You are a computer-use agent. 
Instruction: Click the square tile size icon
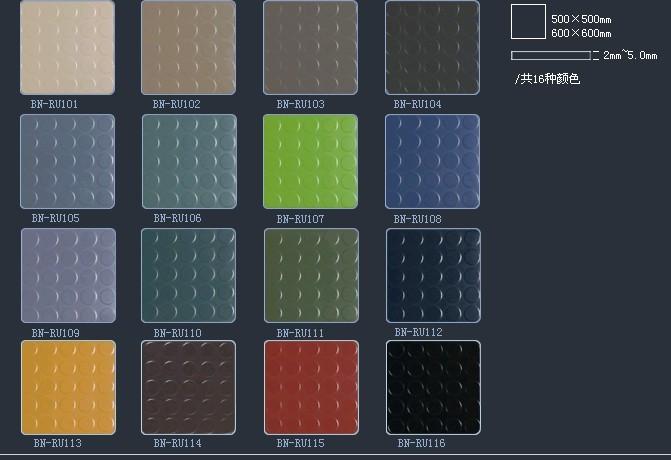click(x=527, y=22)
